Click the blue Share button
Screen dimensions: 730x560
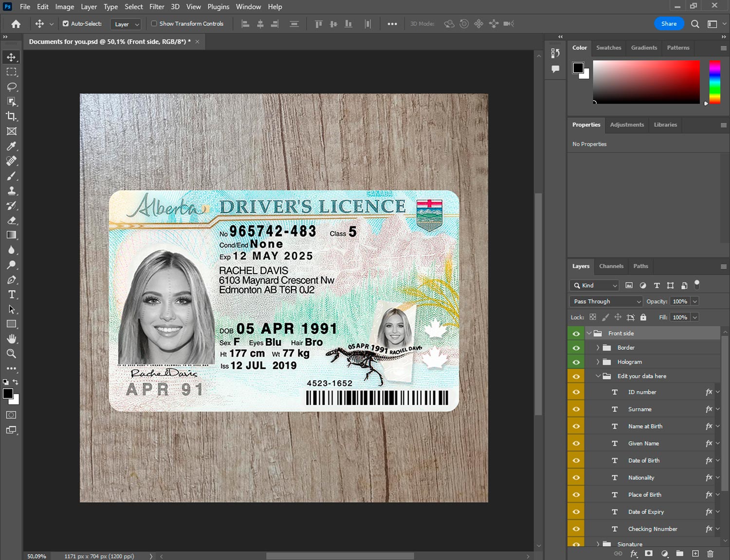coord(669,23)
